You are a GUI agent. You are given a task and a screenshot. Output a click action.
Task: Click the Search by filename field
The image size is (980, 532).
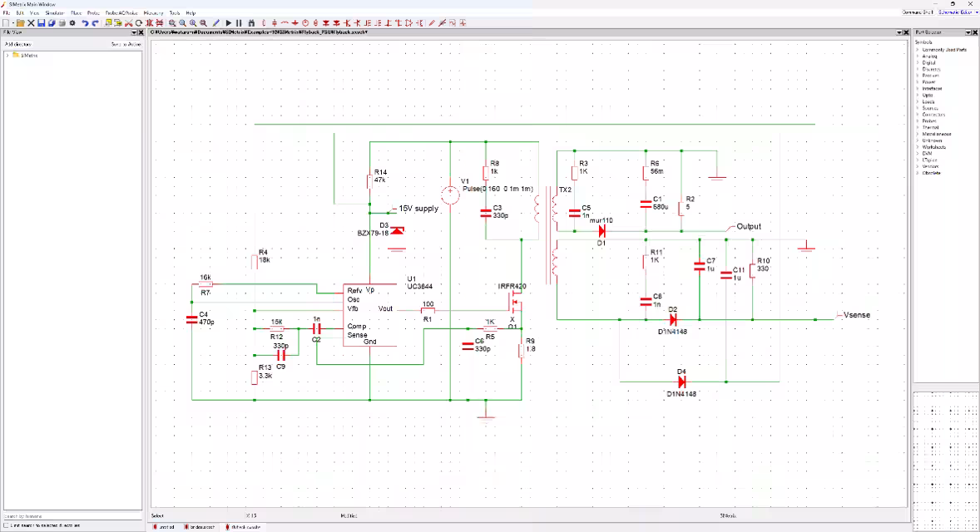pos(72,516)
